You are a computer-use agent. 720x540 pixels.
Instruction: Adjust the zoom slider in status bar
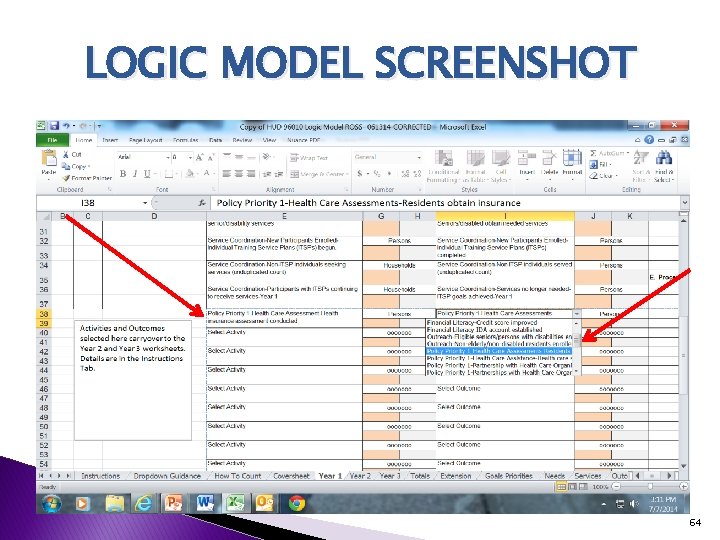pos(650,486)
